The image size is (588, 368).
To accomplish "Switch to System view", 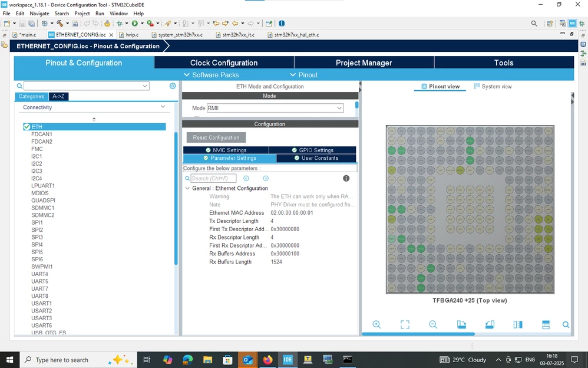I will (x=493, y=86).
